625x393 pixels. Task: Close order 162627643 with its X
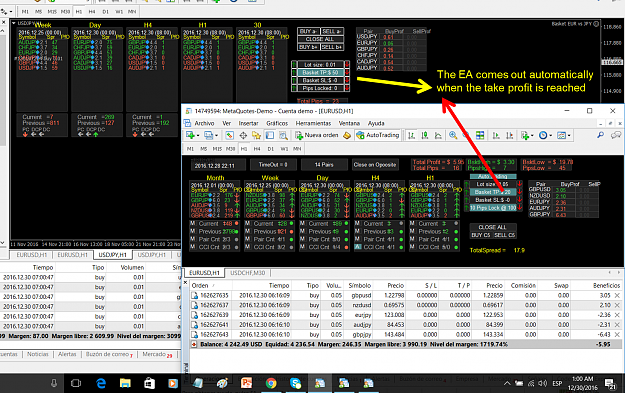coord(617,334)
